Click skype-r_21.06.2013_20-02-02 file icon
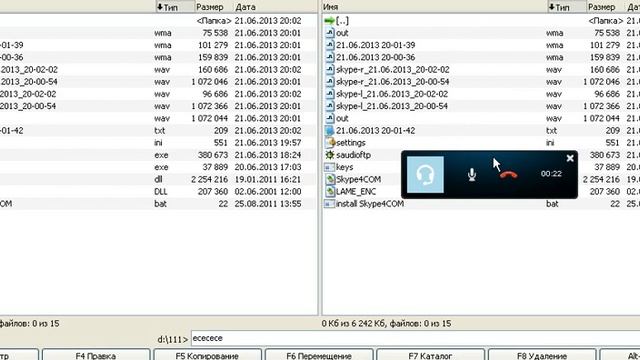Image resolution: width=640 pixels, height=360 pixels. [x=329, y=70]
